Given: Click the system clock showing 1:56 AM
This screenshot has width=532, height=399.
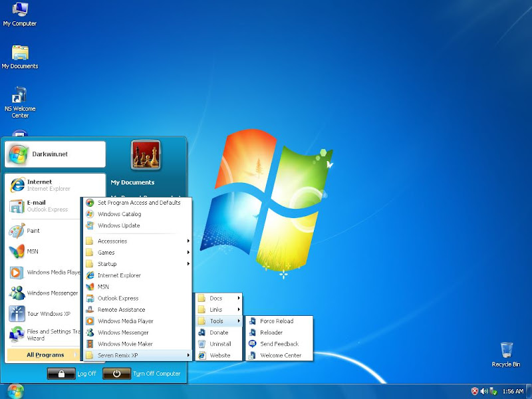Looking at the screenshot, I should pos(513,391).
